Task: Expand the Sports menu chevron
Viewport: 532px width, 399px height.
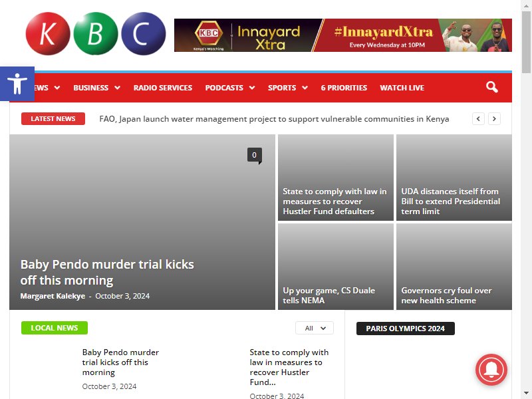Action: [305, 88]
